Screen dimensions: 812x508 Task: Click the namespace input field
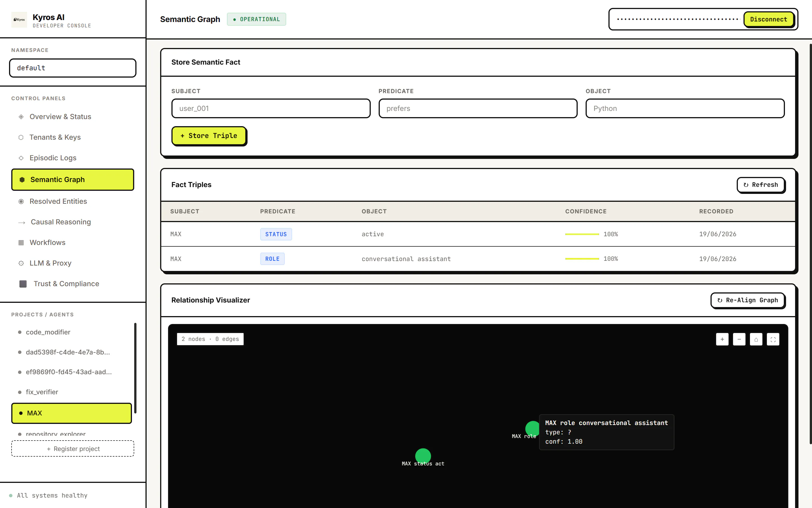73,68
